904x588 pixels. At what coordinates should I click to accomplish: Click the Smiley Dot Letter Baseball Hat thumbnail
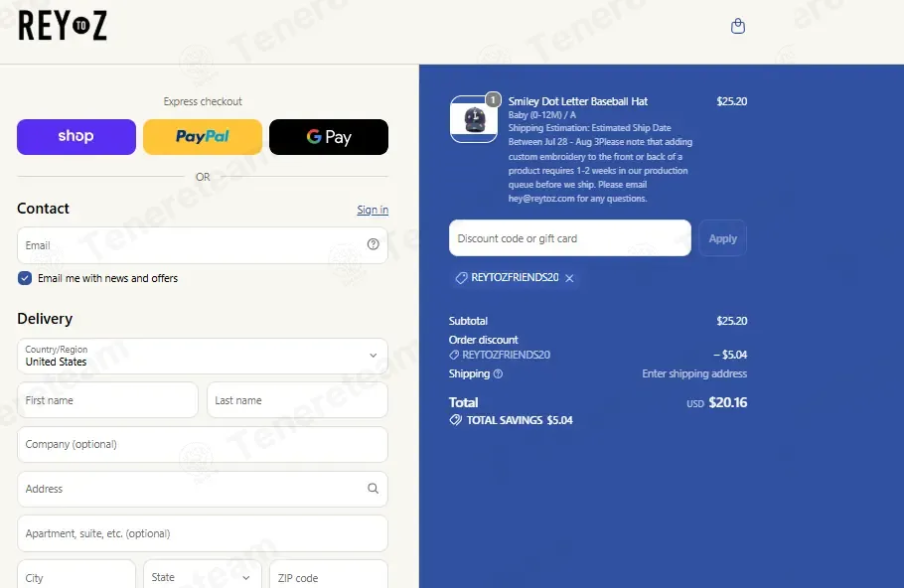[x=473, y=119]
